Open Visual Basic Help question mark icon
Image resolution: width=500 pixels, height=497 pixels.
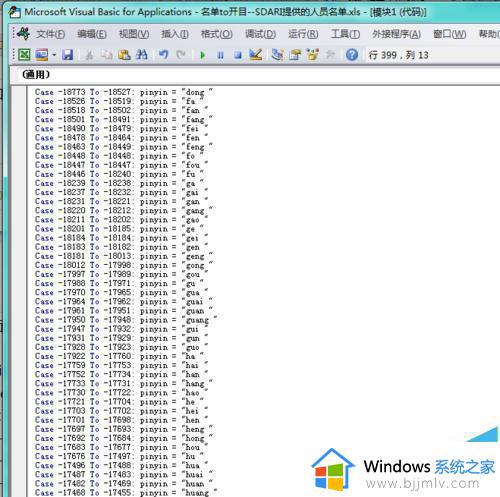[x=352, y=55]
